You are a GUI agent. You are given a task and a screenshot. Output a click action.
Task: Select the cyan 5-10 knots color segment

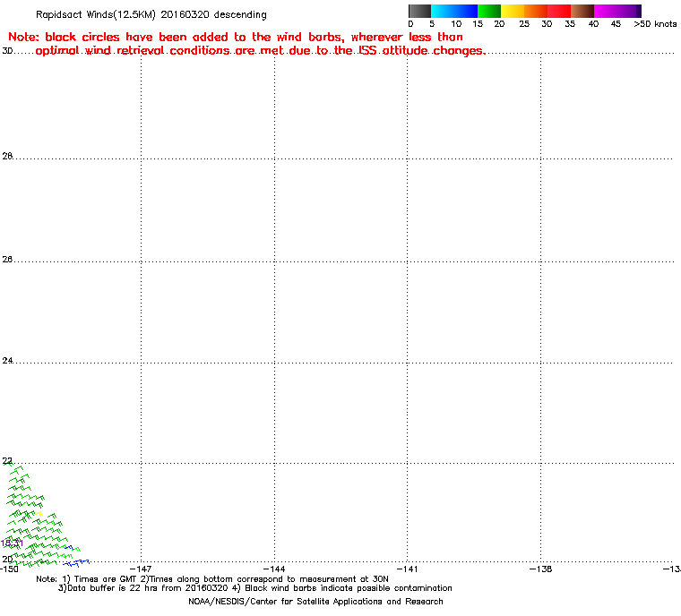tap(443, 11)
